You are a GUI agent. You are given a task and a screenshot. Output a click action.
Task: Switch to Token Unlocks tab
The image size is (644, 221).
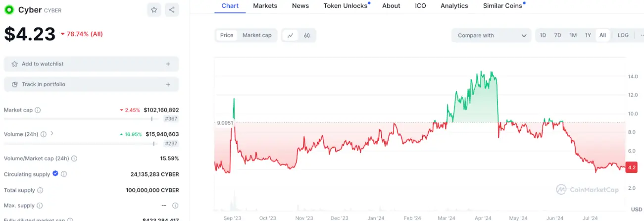pos(346,6)
